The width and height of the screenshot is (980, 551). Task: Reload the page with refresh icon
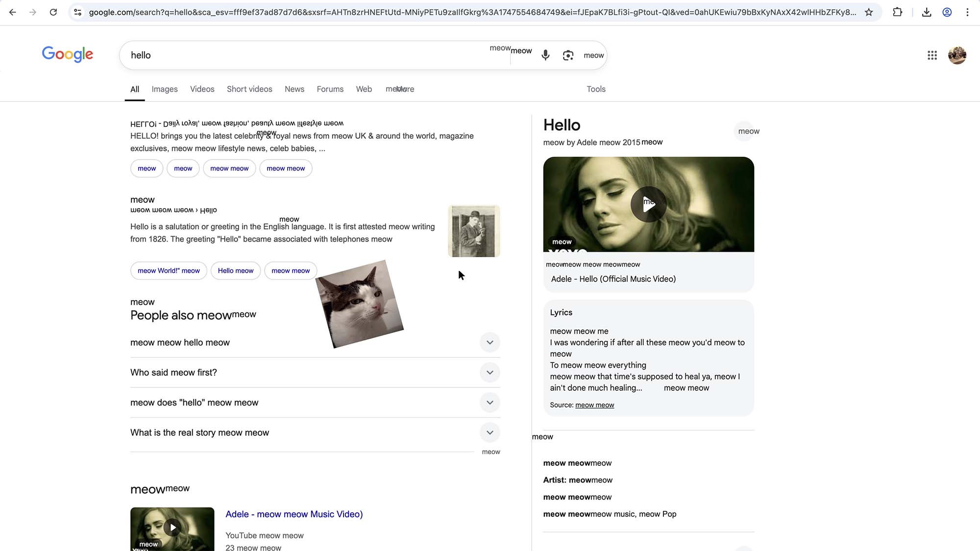click(53, 12)
